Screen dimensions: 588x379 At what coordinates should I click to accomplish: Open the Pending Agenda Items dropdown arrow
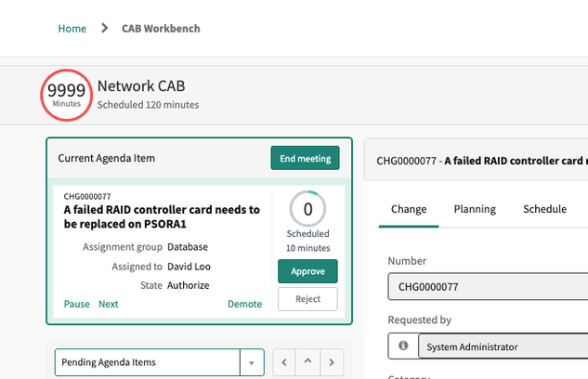(252, 362)
